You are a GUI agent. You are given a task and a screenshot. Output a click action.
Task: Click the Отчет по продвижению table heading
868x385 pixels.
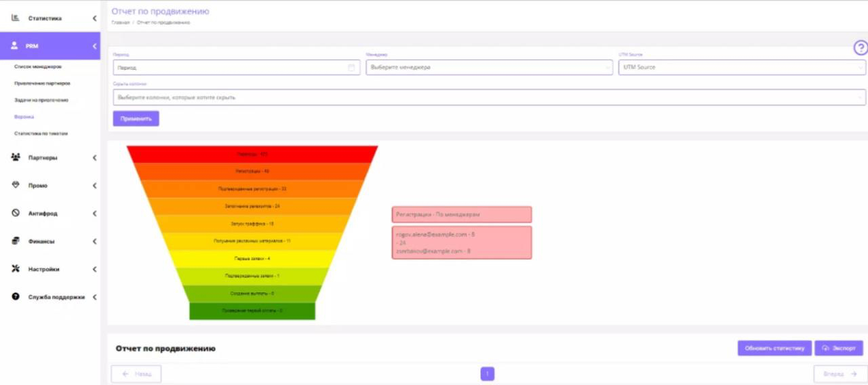click(x=165, y=348)
